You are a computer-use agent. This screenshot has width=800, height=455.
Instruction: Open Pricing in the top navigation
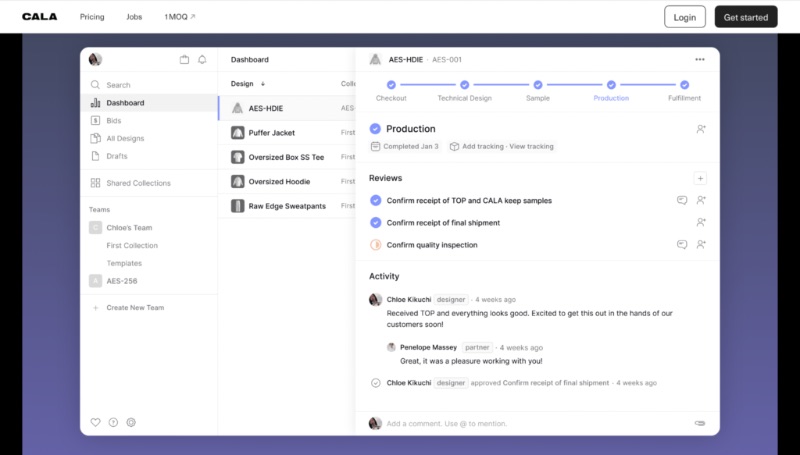(92, 17)
